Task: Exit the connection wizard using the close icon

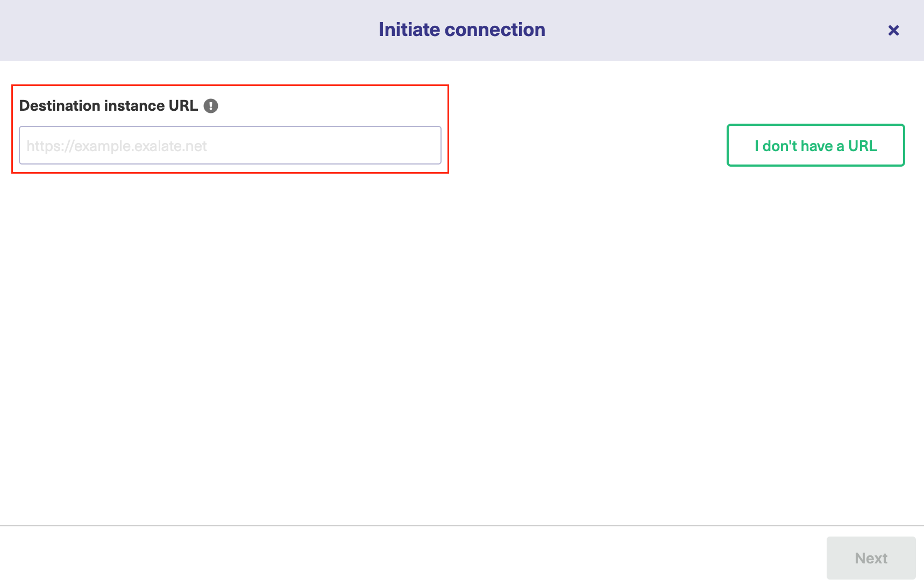Action: point(893,30)
